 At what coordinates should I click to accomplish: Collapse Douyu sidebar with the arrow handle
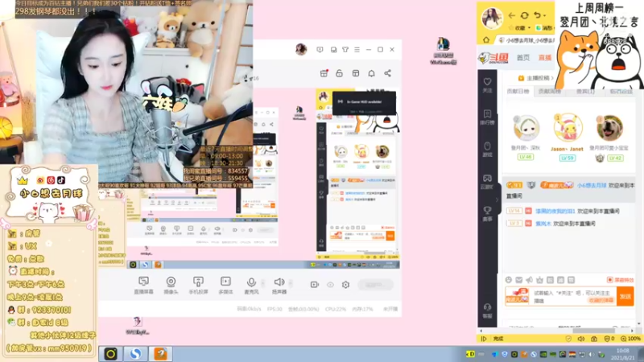click(497, 200)
